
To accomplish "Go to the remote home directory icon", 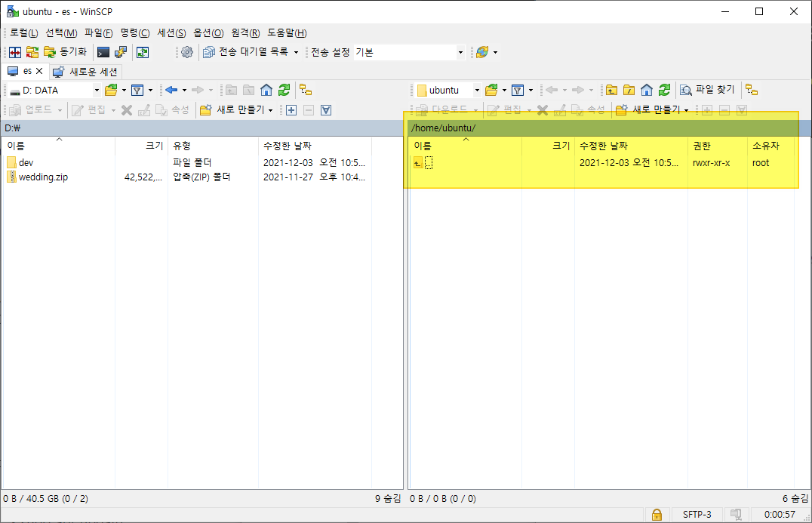I will [x=646, y=90].
